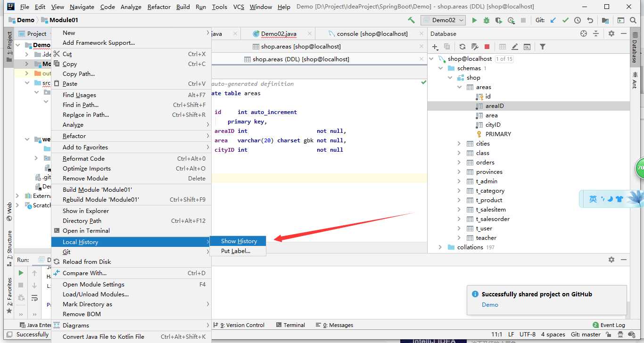Screen dimensions: 644x343
Task: Toggle the Database stripe on the right edge
Action: pos(635,48)
